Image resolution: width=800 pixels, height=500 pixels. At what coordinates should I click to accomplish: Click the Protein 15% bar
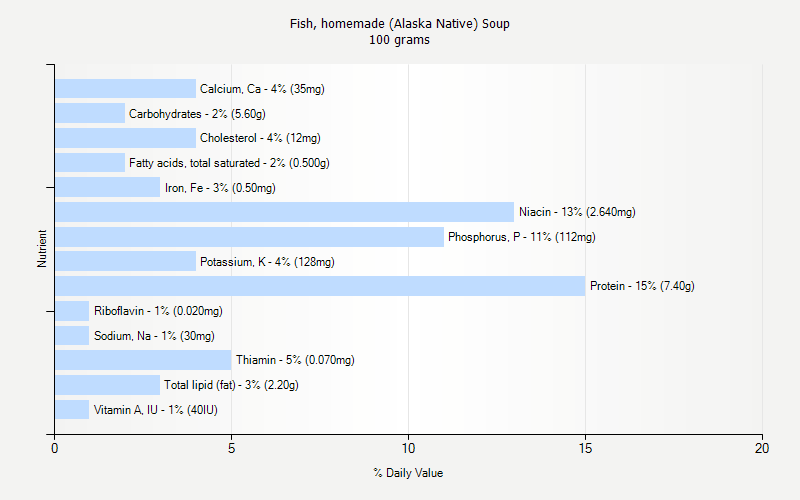pos(320,286)
